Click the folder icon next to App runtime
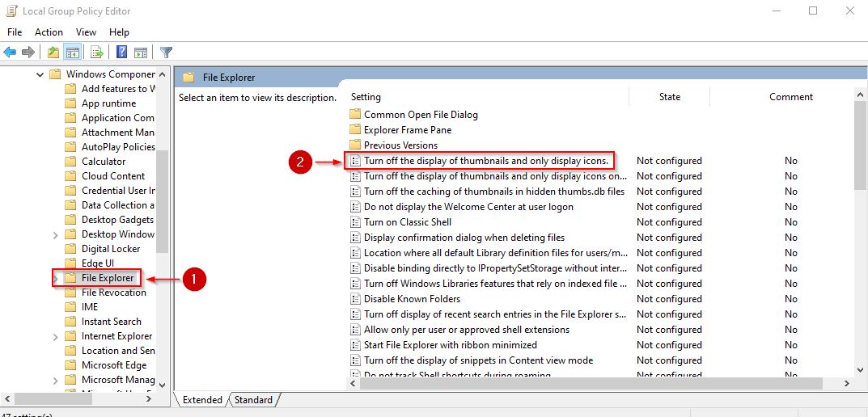Screen dimensions: 868x417 [x=70, y=103]
